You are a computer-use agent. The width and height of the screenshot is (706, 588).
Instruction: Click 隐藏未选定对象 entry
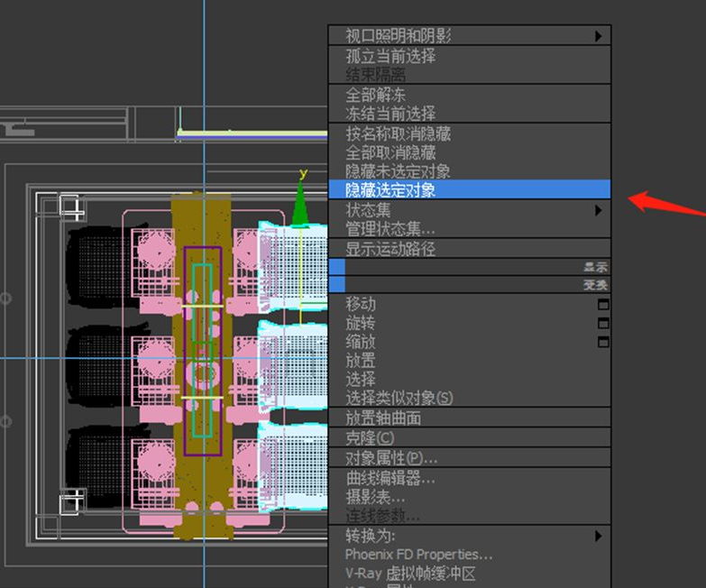(x=470, y=170)
